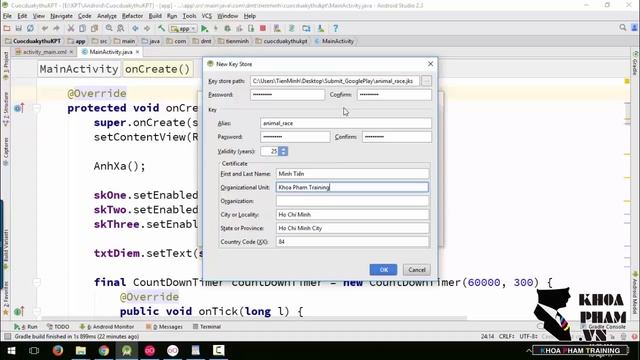Click the Country Code field
640x360 pixels.
point(352,242)
